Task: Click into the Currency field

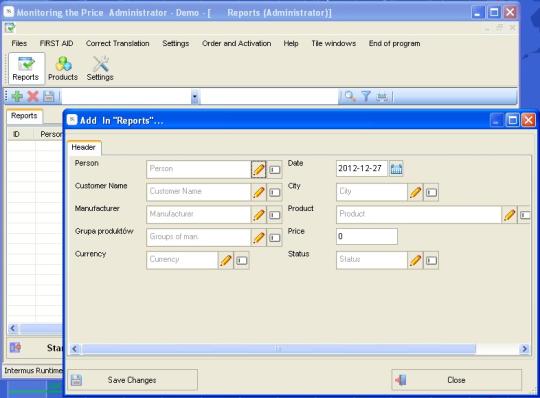Action: click(x=183, y=260)
